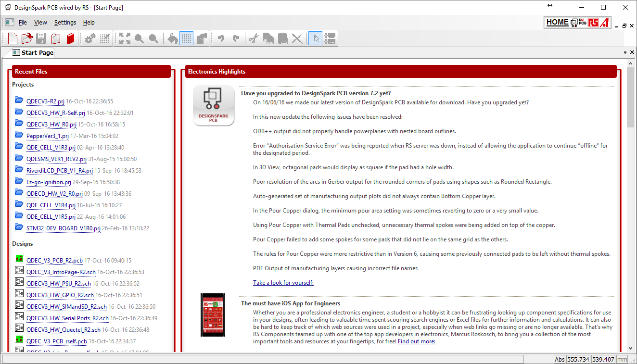Image resolution: width=637 pixels, height=364 pixels.
Task: Click the Open file folder icon
Action: coord(27,39)
